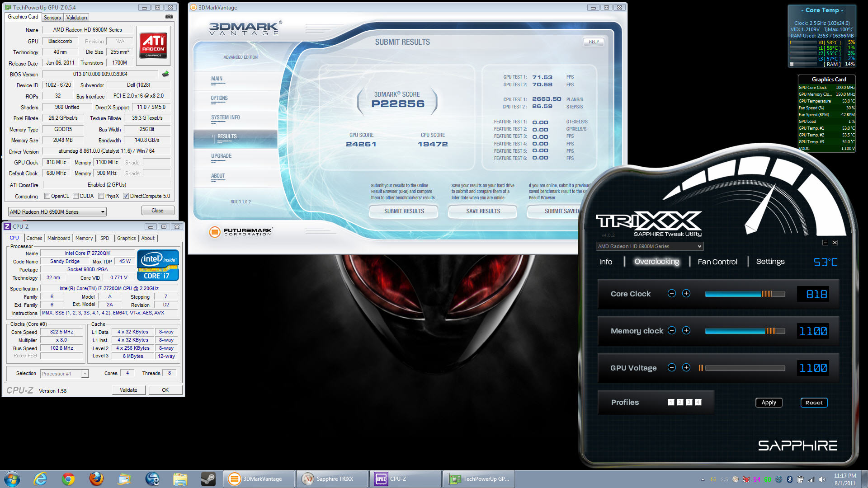Switch to GPU-Z Validation tab
The image size is (868, 488).
coord(76,18)
